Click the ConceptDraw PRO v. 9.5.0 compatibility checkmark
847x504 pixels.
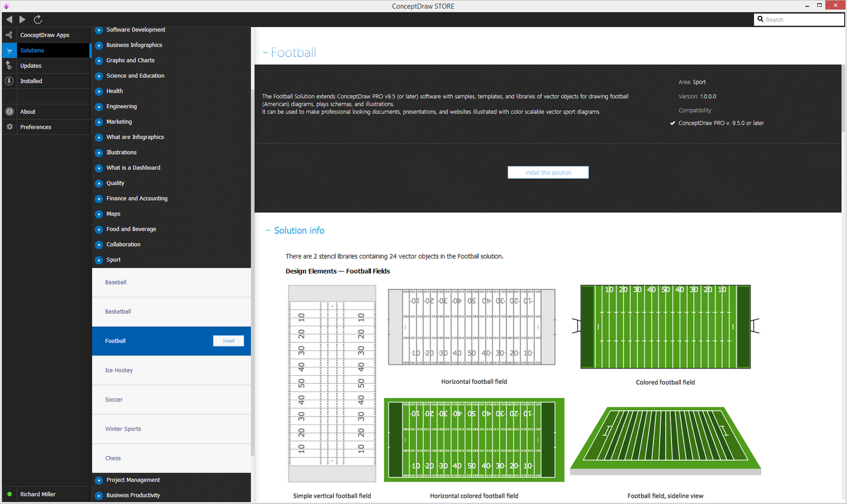[673, 123]
